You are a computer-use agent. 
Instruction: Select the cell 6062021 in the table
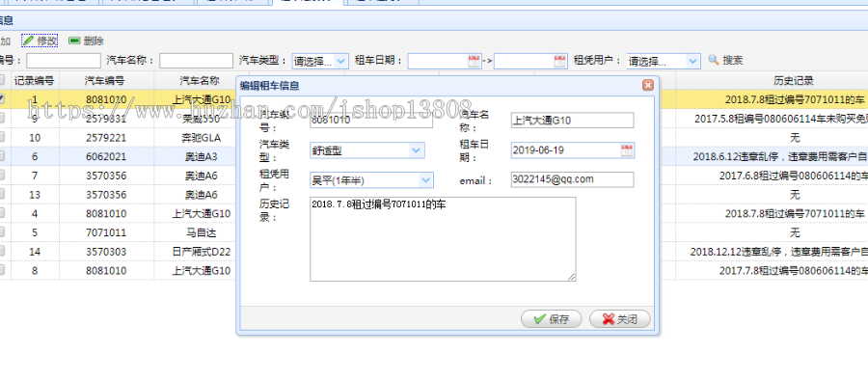coord(106,157)
